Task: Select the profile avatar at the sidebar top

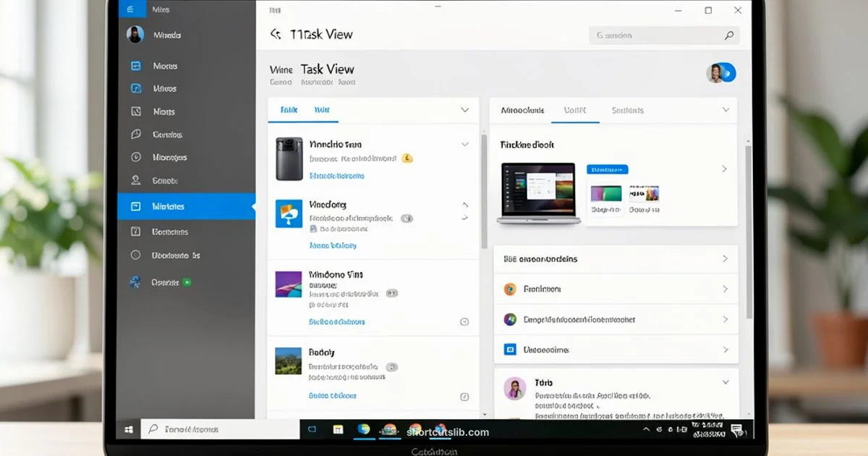Action: (135, 35)
